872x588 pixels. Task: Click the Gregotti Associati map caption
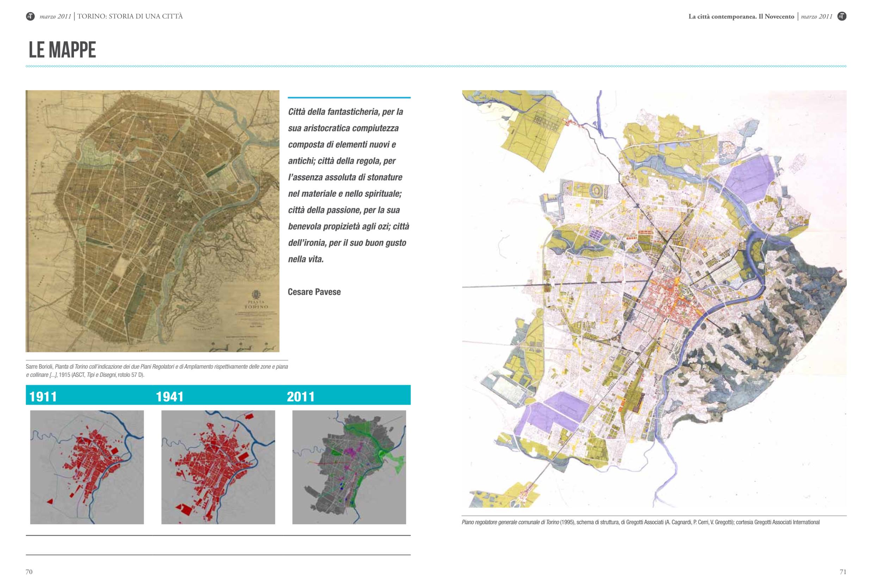(641, 522)
